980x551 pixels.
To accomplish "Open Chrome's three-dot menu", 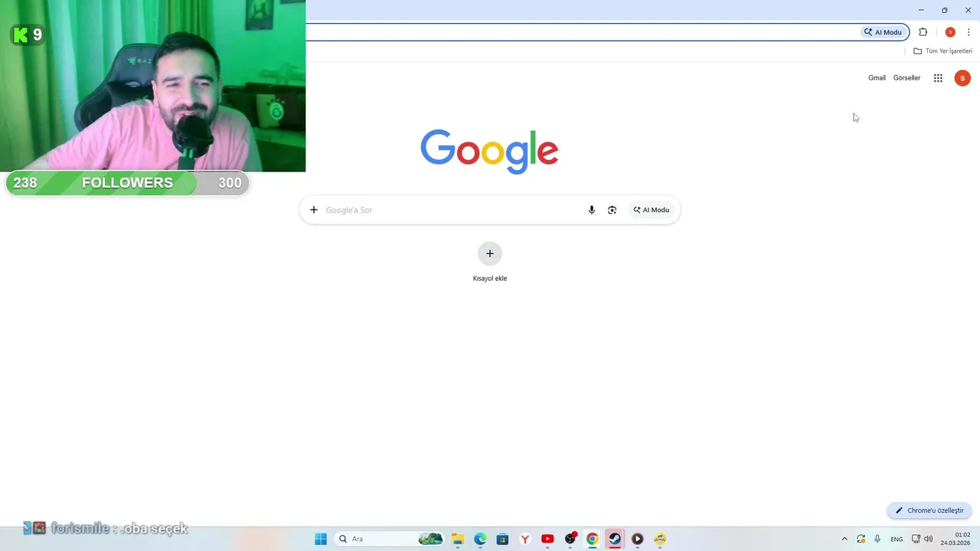I will pyautogui.click(x=969, y=32).
